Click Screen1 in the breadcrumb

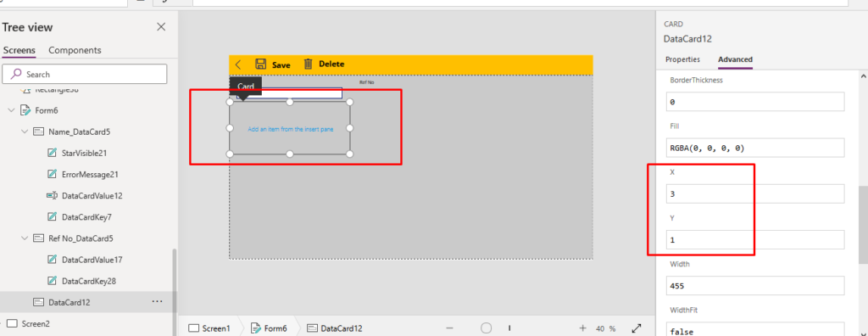click(x=210, y=328)
